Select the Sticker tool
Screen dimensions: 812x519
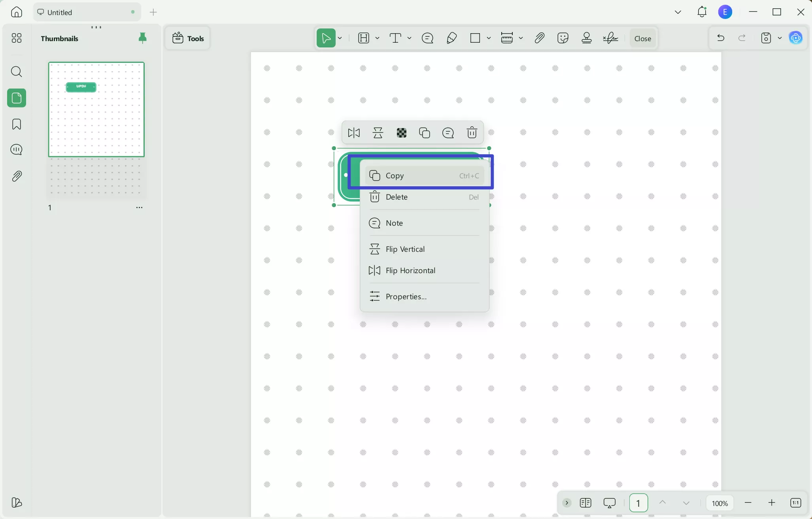tap(563, 38)
